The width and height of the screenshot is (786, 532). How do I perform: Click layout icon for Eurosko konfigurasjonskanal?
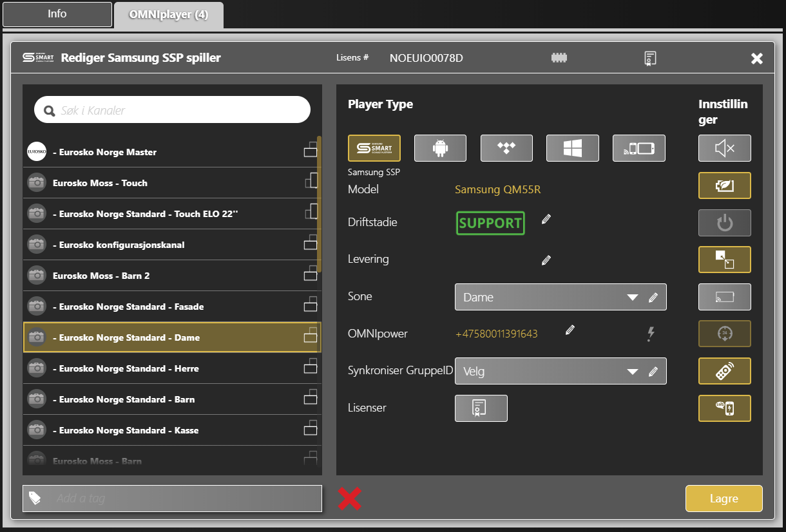(311, 242)
